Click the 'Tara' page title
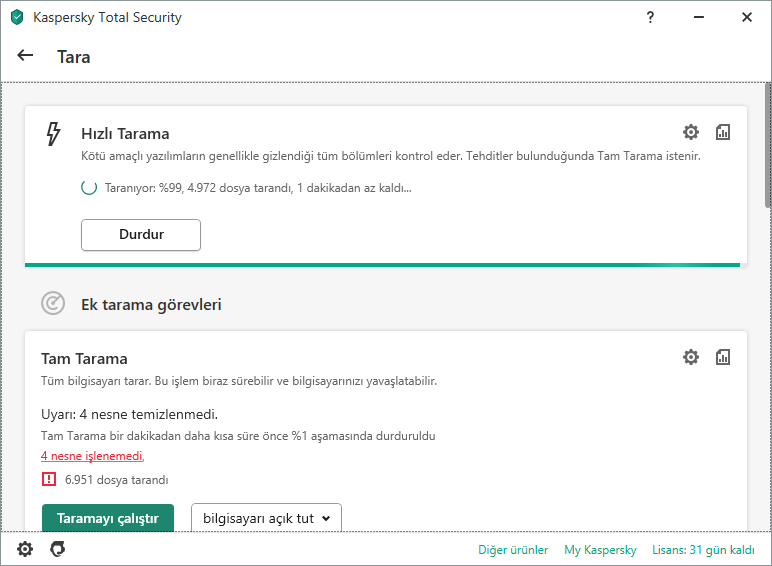This screenshot has height=566, width=772. [73, 57]
